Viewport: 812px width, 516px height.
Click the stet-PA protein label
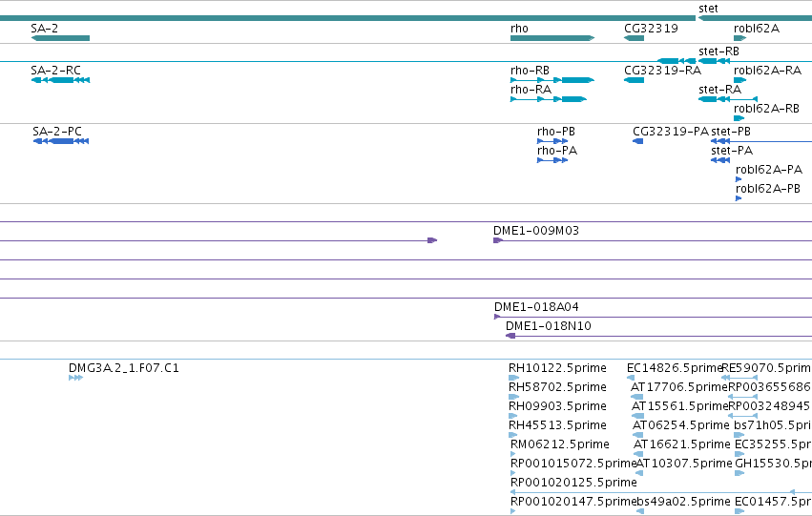click(x=732, y=151)
